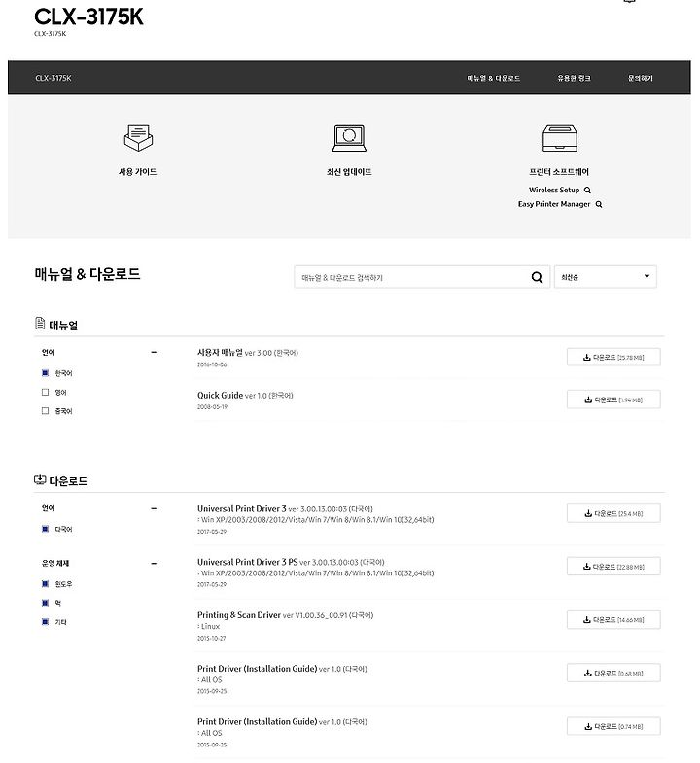Download Universal Print Driver 3 (25.4 MB)

click(x=613, y=513)
